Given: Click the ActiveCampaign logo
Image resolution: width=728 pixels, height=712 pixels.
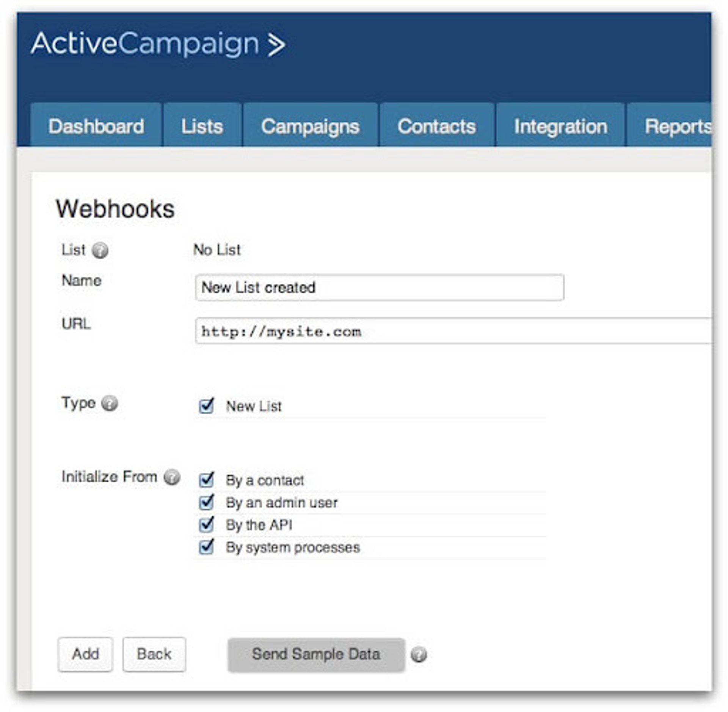Looking at the screenshot, I should click(157, 44).
